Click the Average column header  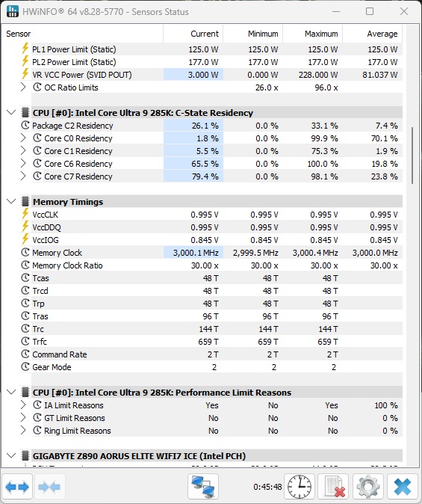[372, 34]
